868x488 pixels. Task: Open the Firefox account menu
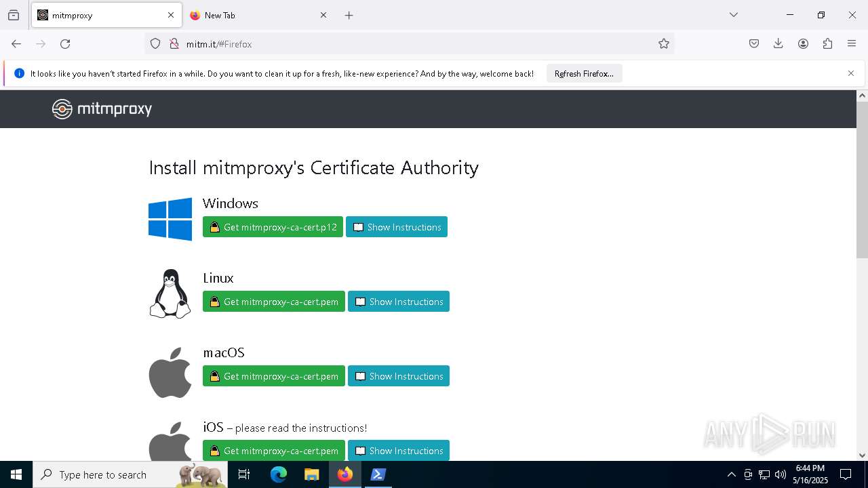pos(803,43)
